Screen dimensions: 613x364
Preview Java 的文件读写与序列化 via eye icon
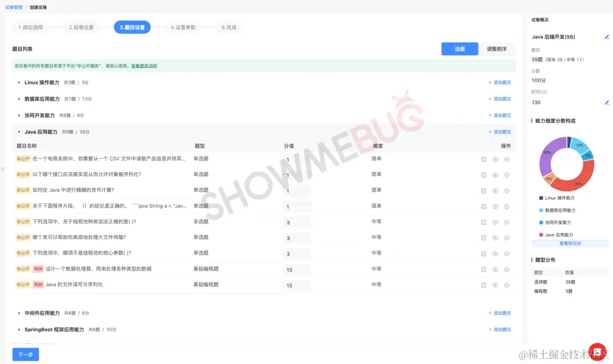tap(495, 285)
